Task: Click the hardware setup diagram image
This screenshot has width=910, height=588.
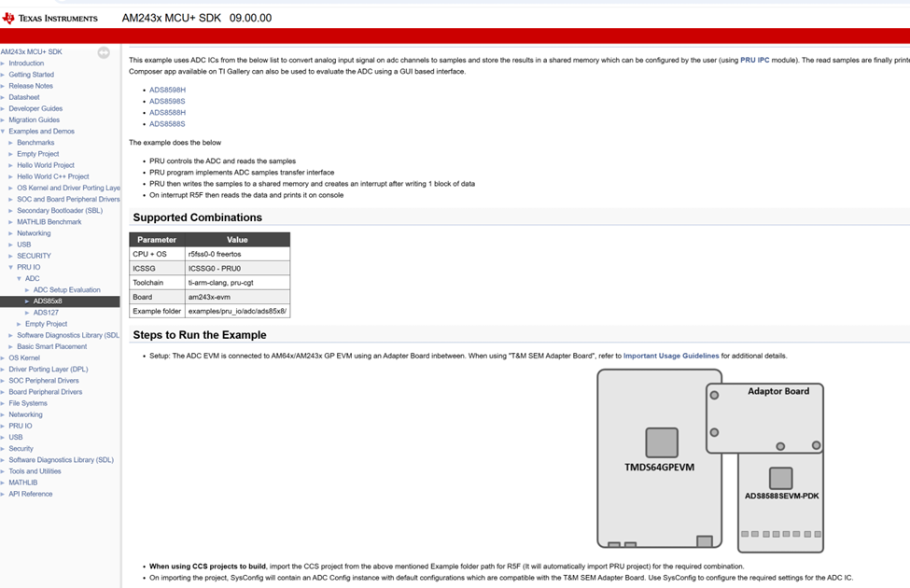Action: (x=710, y=461)
